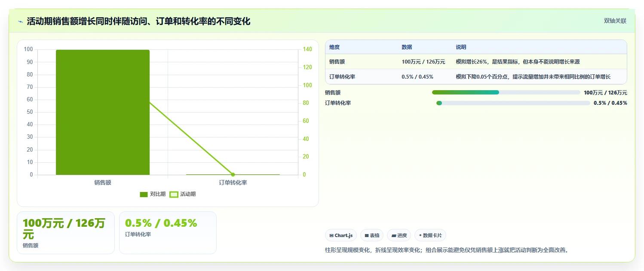Viewport: 644px width, 271px height.
Task: Click the 销售额 x-axis label
Action: [x=103, y=183]
